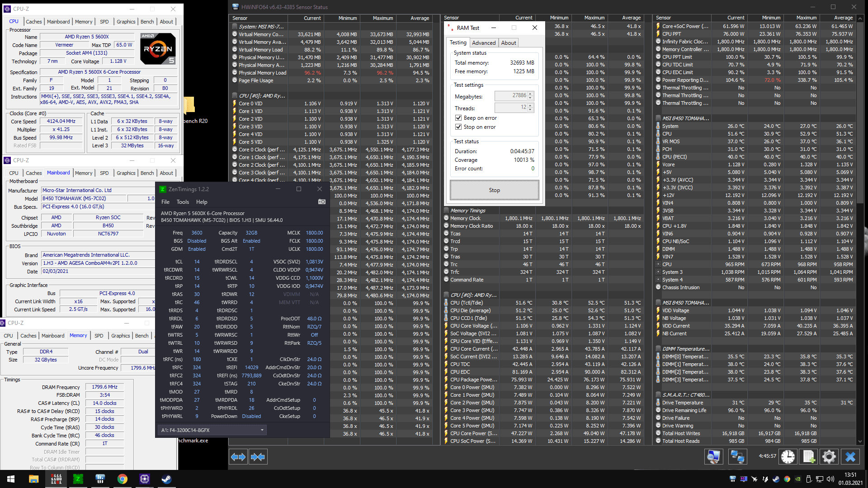Select 'CPU EDC' sensor row
Image resolution: width=868 pixels, height=488 pixels.
coord(542,372)
